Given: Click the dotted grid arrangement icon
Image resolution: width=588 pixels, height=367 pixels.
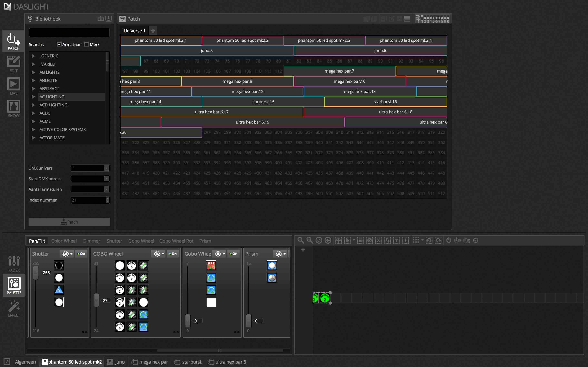Looking at the screenshot, I should [416, 240].
